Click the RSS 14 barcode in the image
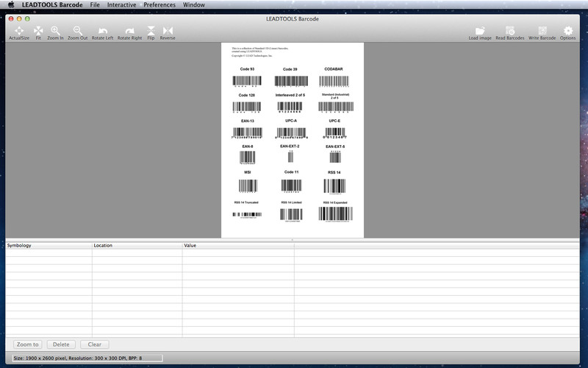Image resolution: width=588 pixels, height=368 pixels. point(334,187)
